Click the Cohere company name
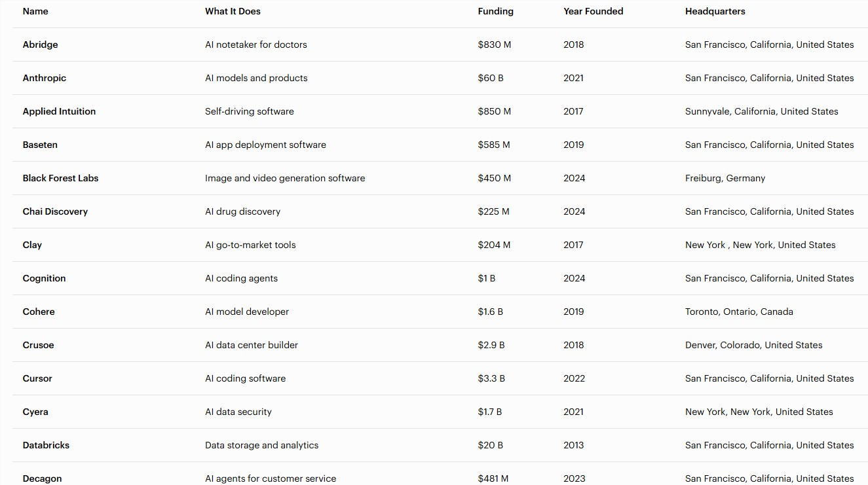Viewport: 868px width, 485px height. (x=39, y=312)
